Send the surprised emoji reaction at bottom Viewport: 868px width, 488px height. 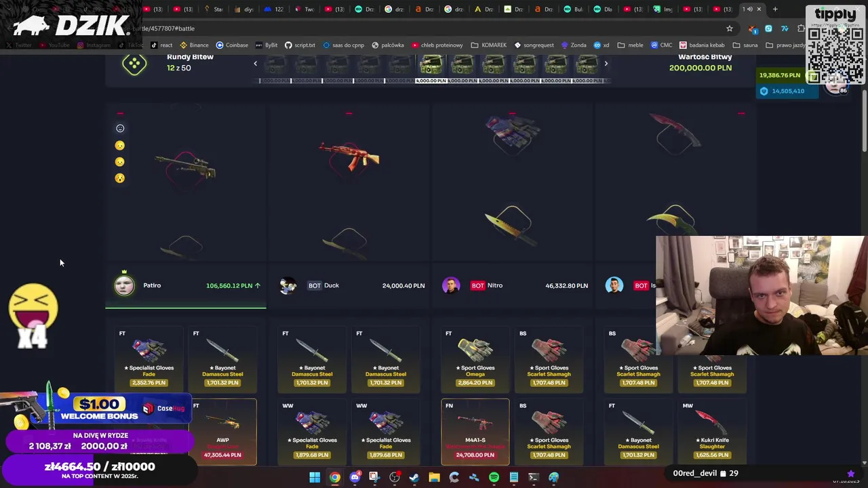click(120, 178)
